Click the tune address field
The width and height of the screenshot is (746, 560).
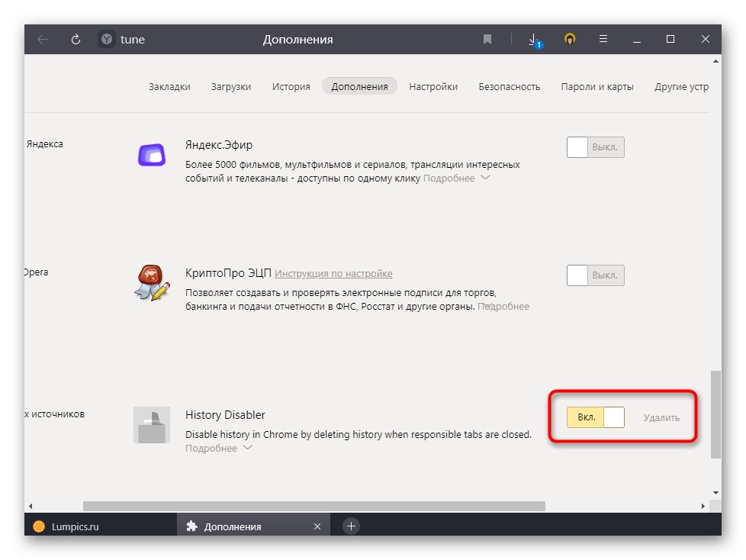[x=133, y=40]
